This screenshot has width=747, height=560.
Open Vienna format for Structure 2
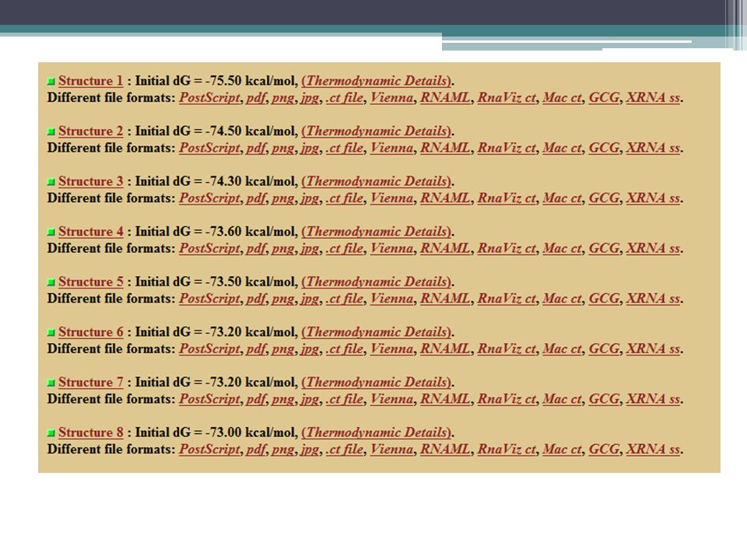point(392,148)
